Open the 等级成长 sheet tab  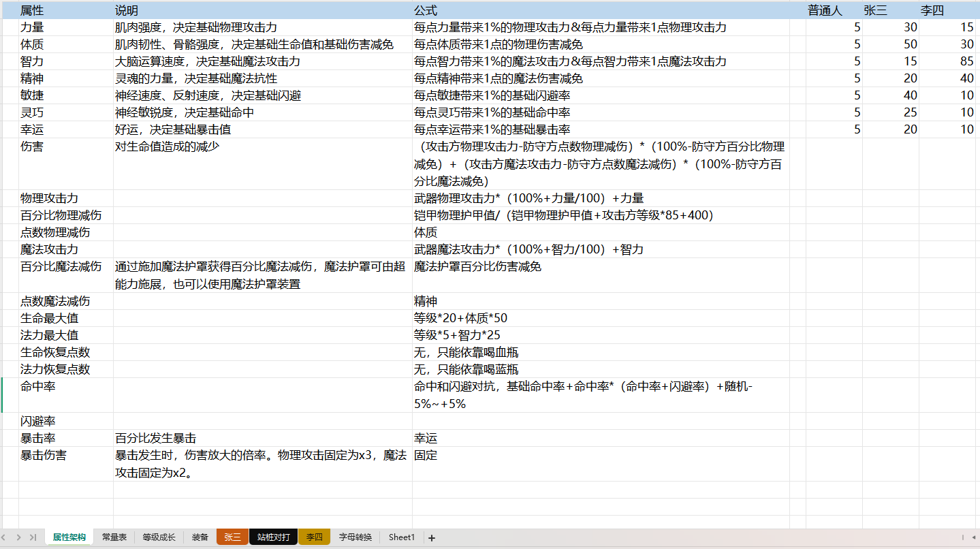(x=159, y=537)
